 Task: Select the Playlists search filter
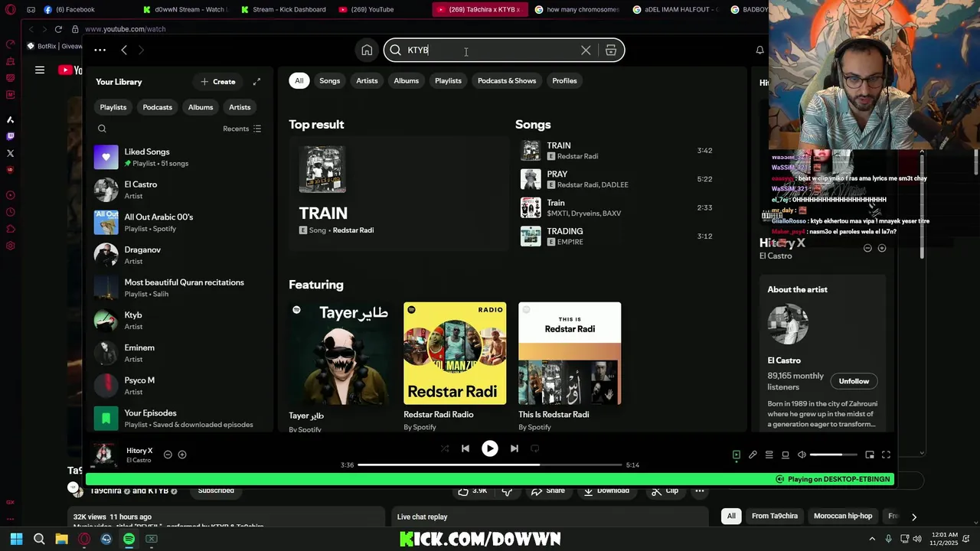[448, 80]
